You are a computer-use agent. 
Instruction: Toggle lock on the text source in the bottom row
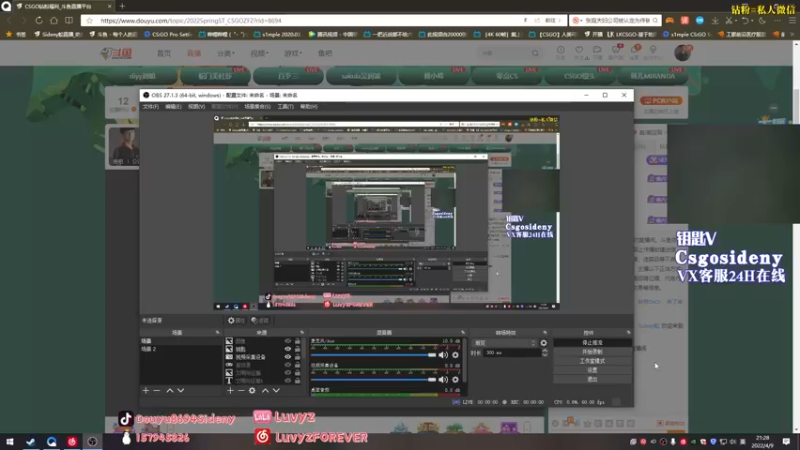[297, 381]
